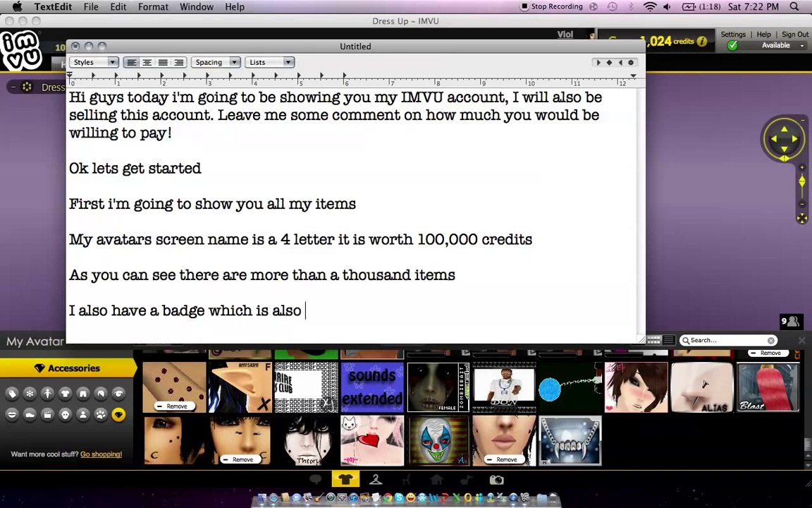812x508 pixels.
Task: Select the snowflake category icon in IMVU
Action: (x=30, y=394)
